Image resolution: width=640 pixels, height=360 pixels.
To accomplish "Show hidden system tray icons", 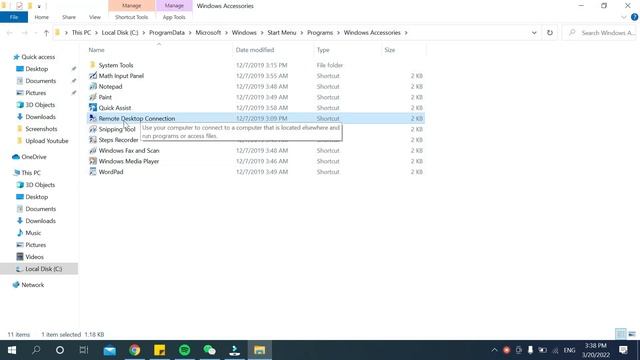I will point(494,350).
